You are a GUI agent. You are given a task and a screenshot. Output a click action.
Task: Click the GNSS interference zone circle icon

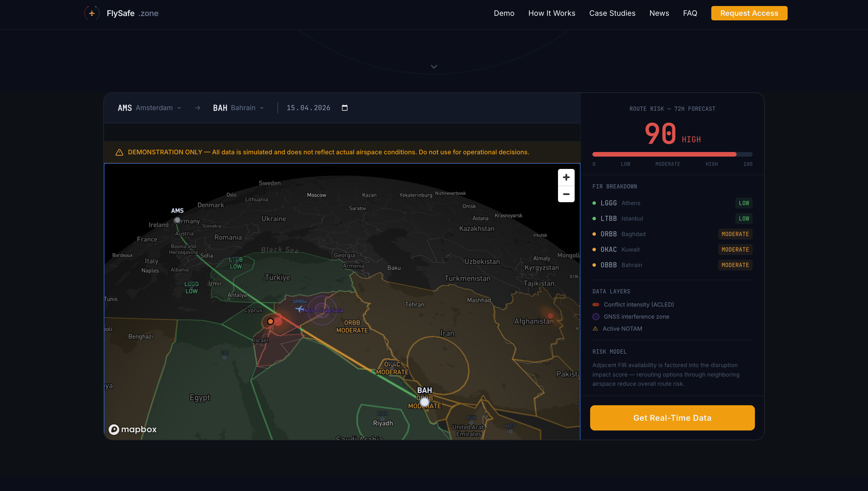coord(595,316)
